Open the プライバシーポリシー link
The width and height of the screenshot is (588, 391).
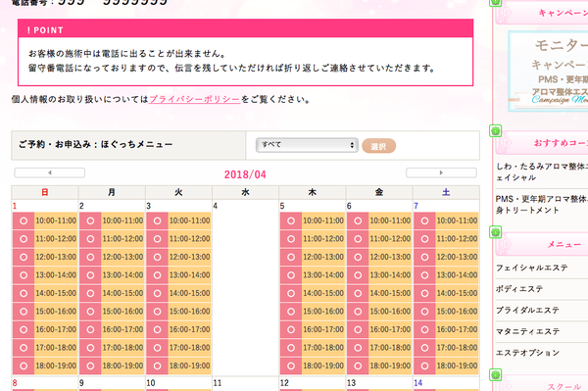(x=195, y=99)
